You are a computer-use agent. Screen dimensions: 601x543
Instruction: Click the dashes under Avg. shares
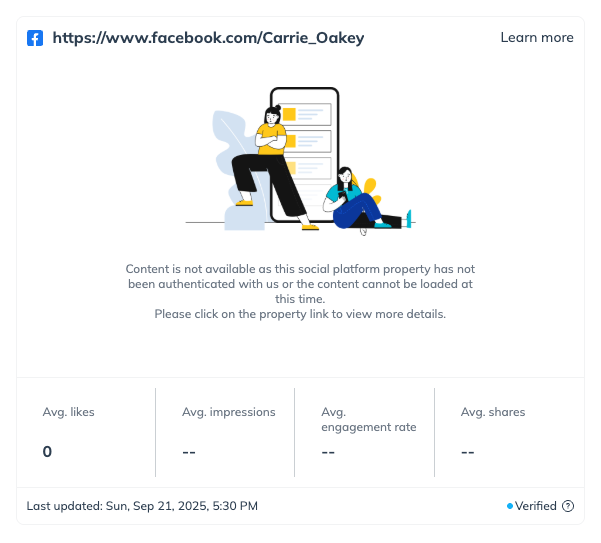coord(467,452)
